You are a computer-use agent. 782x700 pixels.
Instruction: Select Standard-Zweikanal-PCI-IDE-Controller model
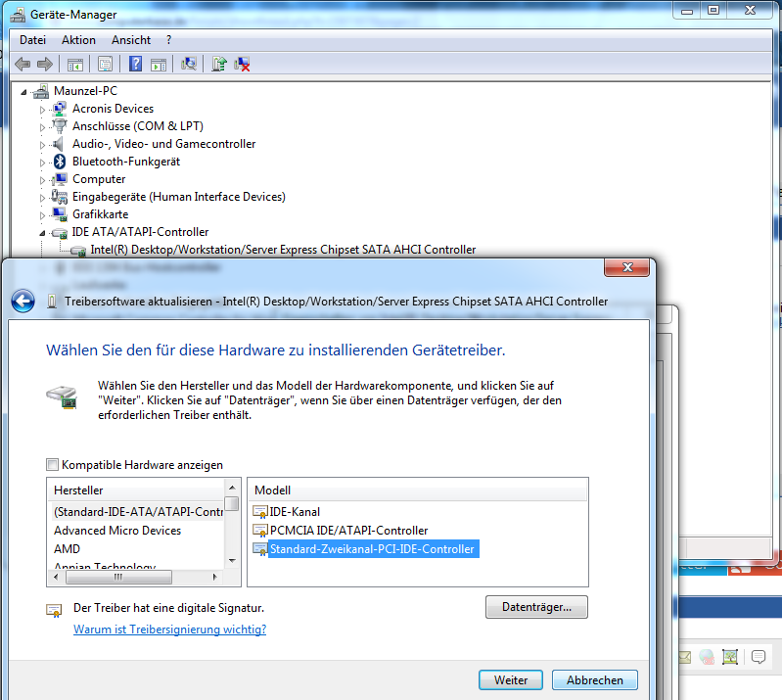[372, 549]
